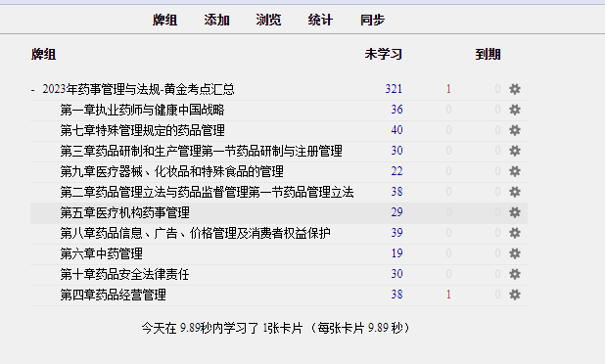605x364 pixels.
Task: Click new count 36 for 第一章
Action: pyautogui.click(x=396, y=110)
